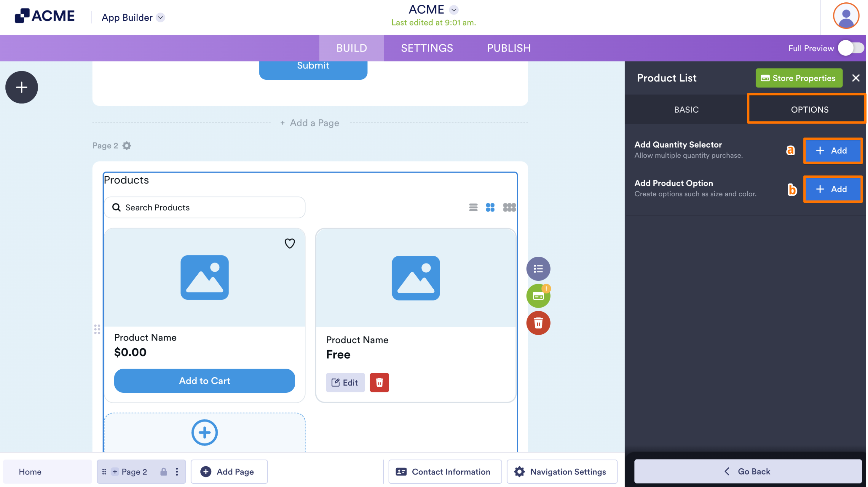Click the first product image placeholder
This screenshot has width=868, height=487.
[205, 278]
